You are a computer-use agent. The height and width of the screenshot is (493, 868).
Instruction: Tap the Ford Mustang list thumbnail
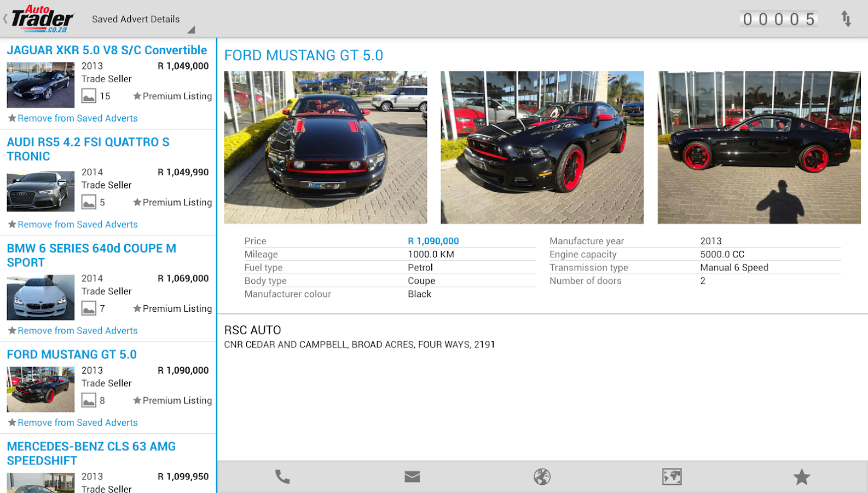click(40, 389)
